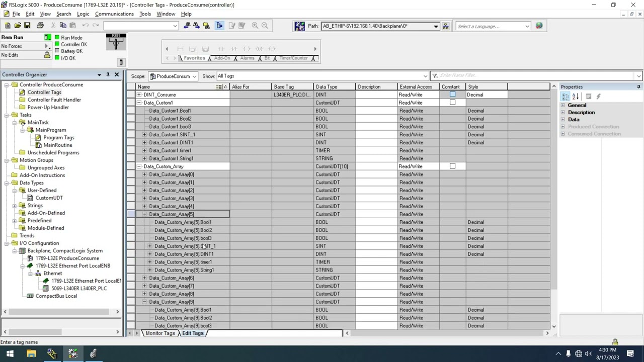Click the RSLogix taskbar icon
Viewport: 644px width, 362px height.
pyautogui.click(x=73, y=353)
